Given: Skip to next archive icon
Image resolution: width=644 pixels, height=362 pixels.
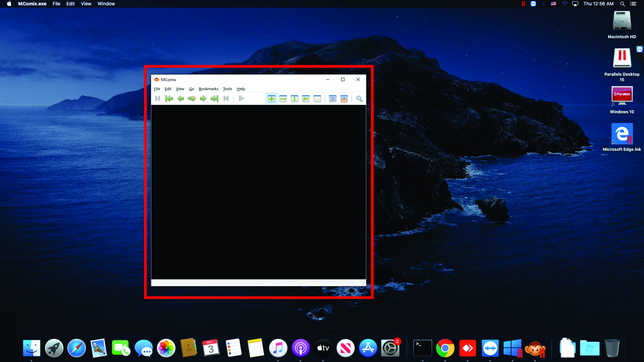Looking at the screenshot, I should pos(226,99).
